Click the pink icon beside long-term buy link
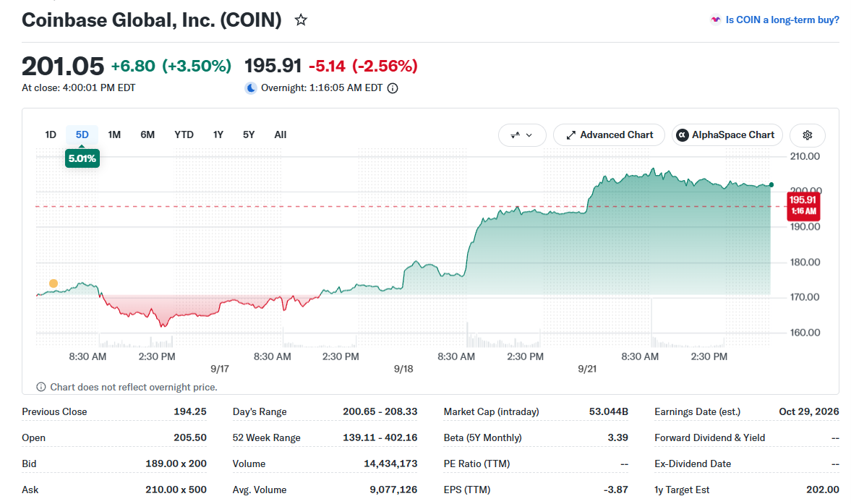851x504 pixels. pos(716,20)
